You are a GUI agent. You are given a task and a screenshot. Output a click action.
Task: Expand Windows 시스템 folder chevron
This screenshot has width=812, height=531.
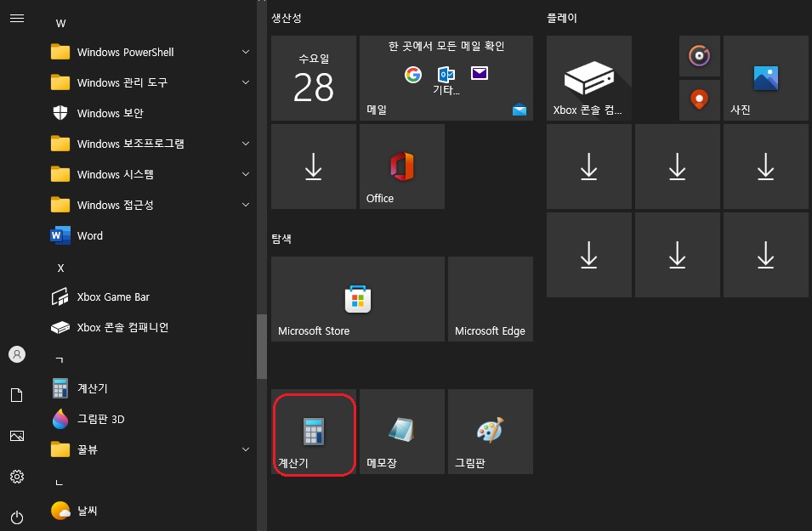tap(246, 174)
